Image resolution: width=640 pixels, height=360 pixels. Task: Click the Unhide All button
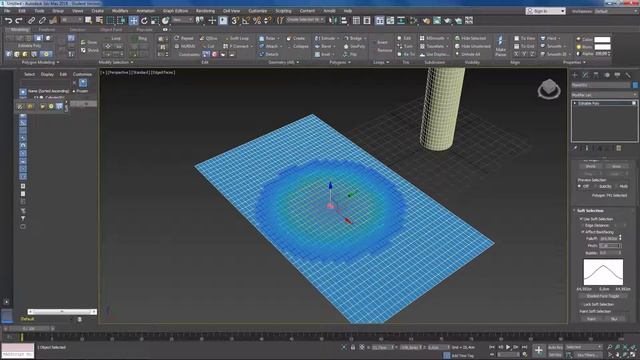point(468,54)
